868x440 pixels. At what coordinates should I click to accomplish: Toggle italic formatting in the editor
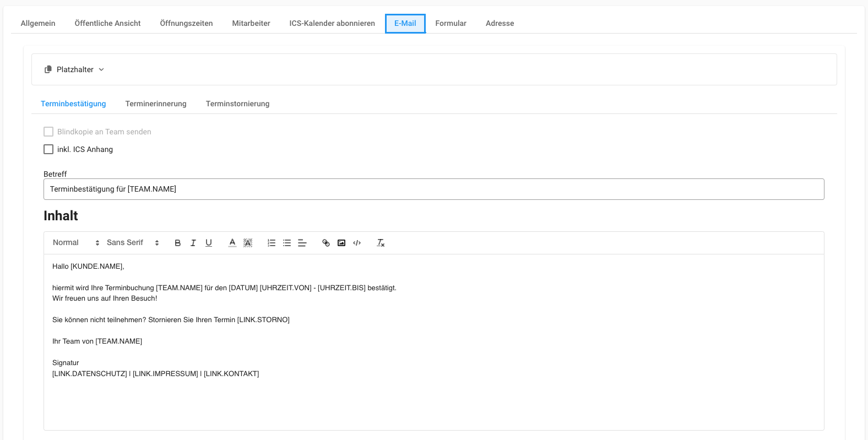tap(193, 243)
